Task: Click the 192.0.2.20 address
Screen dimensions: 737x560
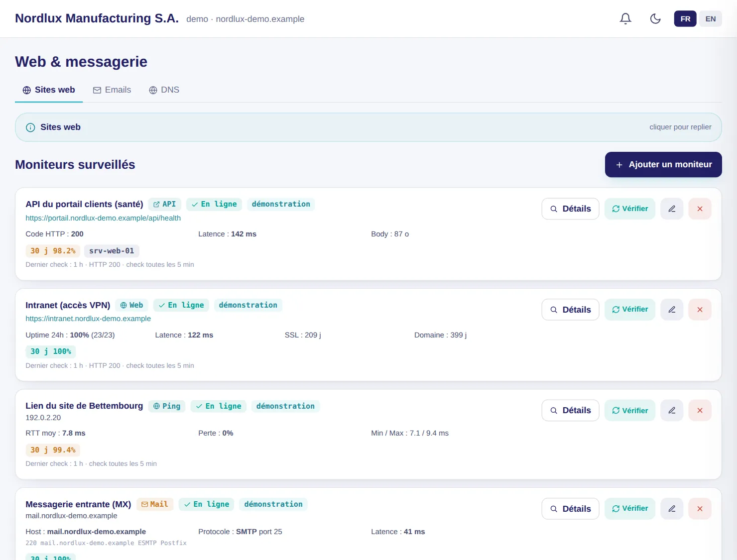Action: pyautogui.click(x=43, y=418)
